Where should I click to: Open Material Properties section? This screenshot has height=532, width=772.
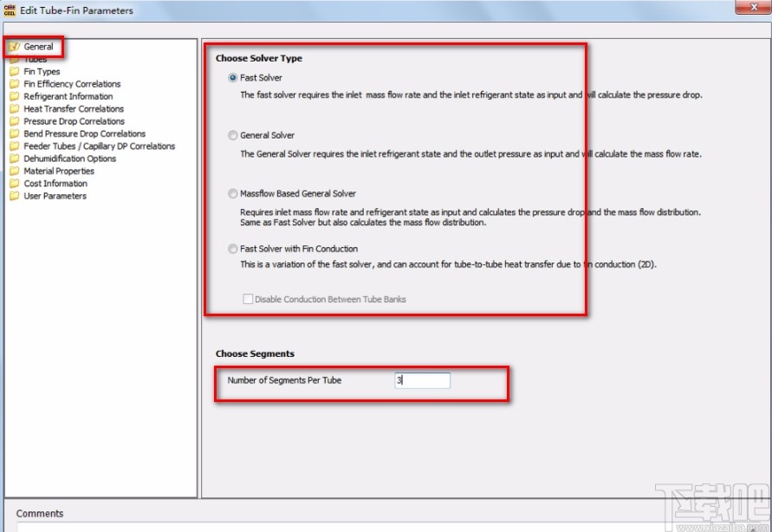tap(59, 172)
